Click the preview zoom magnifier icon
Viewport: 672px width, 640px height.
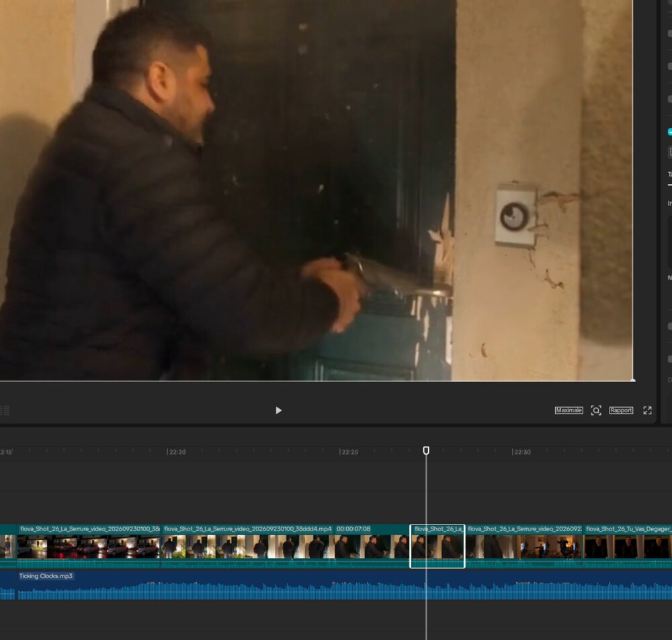[595, 410]
